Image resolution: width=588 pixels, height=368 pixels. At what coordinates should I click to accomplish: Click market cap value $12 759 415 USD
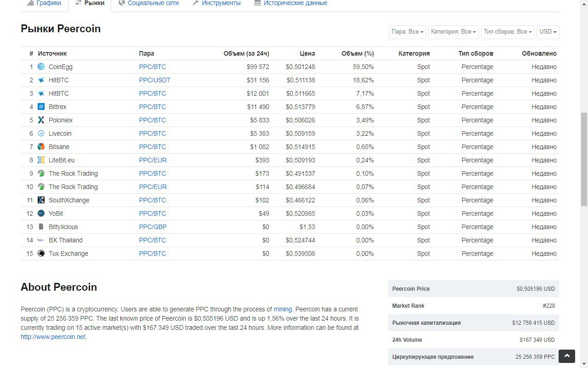[x=533, y=323]
